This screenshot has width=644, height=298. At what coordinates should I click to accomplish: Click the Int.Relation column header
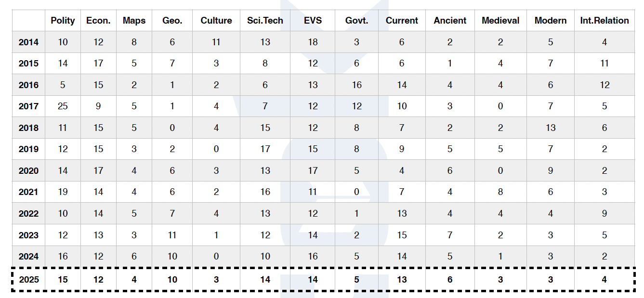click(x=605, y=21)
